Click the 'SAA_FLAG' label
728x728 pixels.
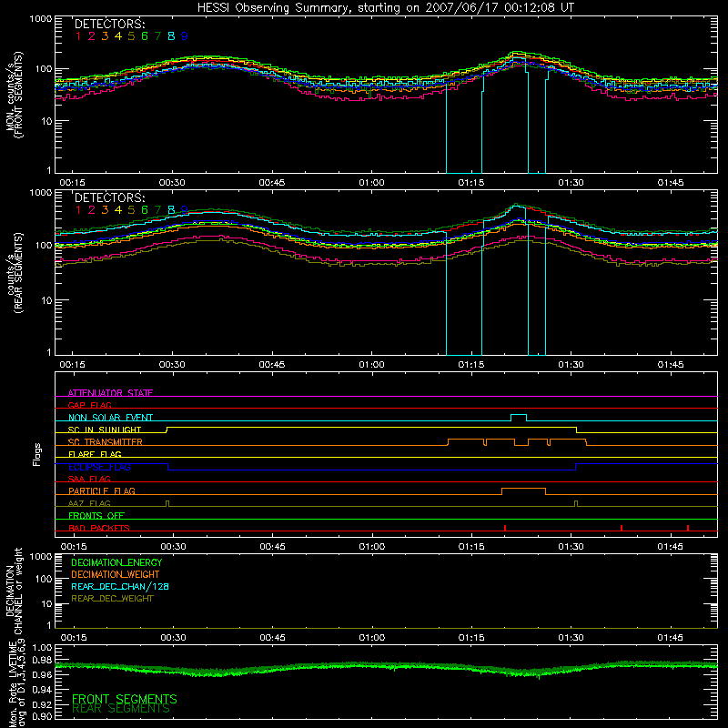tap(89, 480)
